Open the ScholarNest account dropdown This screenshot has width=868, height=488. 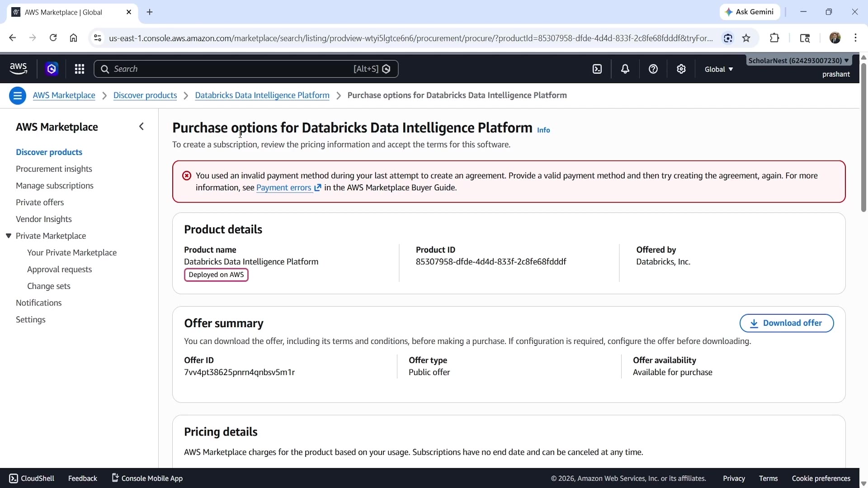click(x=798, y=61)
